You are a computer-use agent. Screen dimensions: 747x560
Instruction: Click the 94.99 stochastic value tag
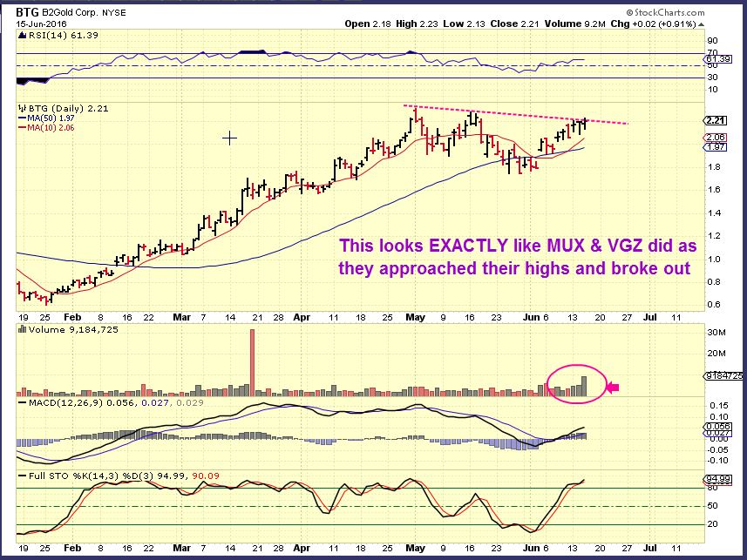[x=717, y=479]
